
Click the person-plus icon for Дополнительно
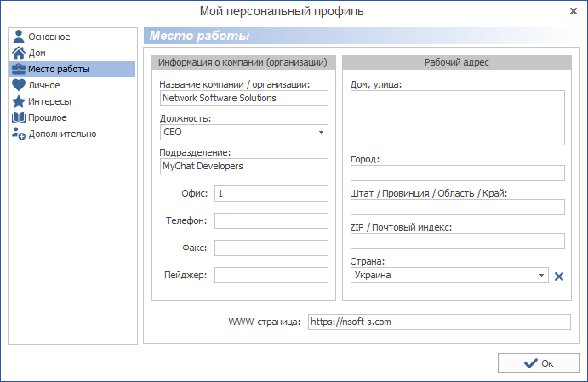18,134
